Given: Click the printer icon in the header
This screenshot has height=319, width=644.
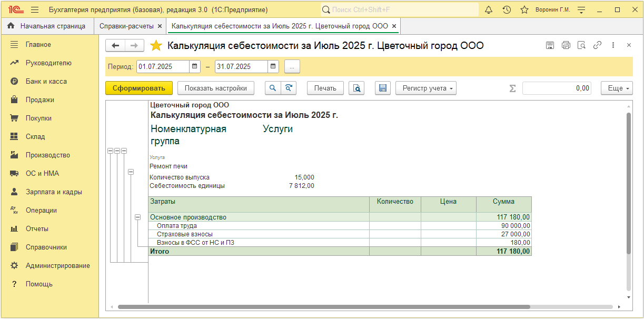Looking at the screenshot, I should [566, 45].
